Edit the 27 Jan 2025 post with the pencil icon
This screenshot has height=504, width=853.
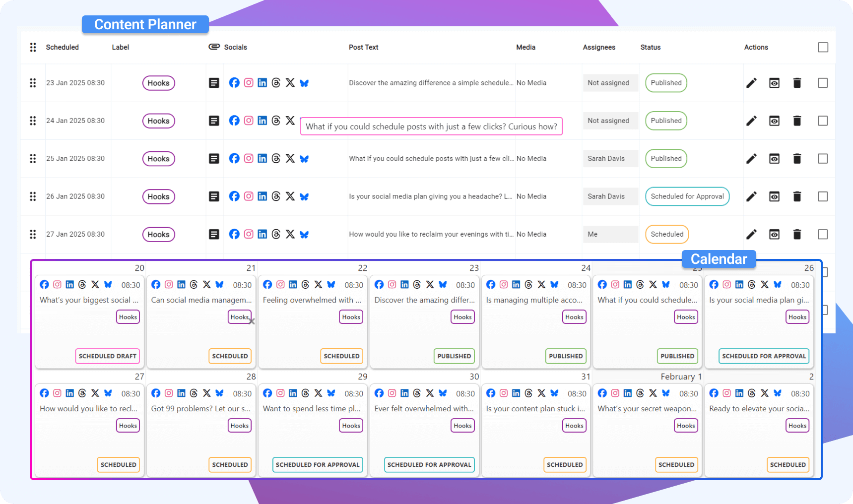[751, 234]
